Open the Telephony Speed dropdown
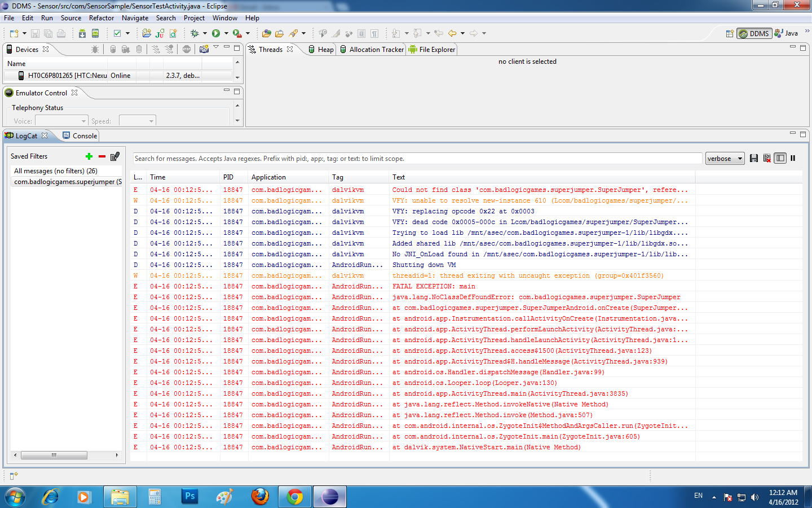 [x=137, y=121]
